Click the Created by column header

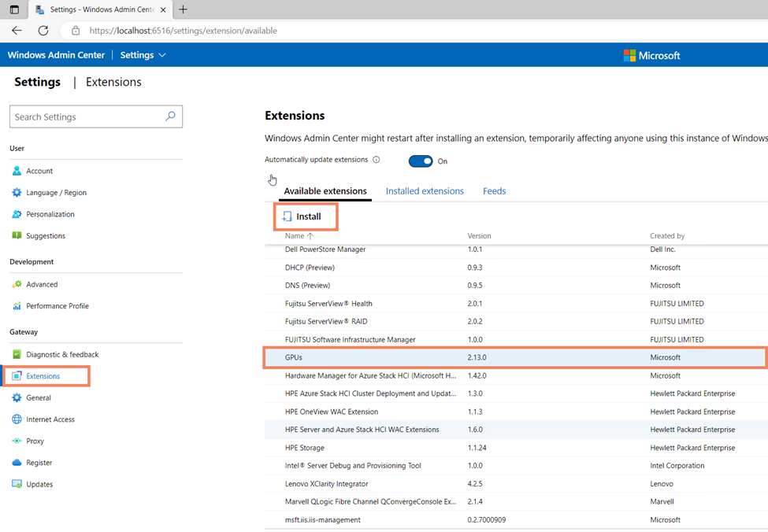tap(667, 236)
